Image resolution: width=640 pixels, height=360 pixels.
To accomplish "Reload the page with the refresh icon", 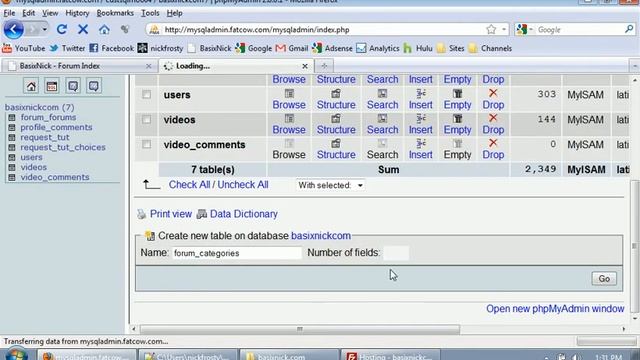I will [62, 29].
